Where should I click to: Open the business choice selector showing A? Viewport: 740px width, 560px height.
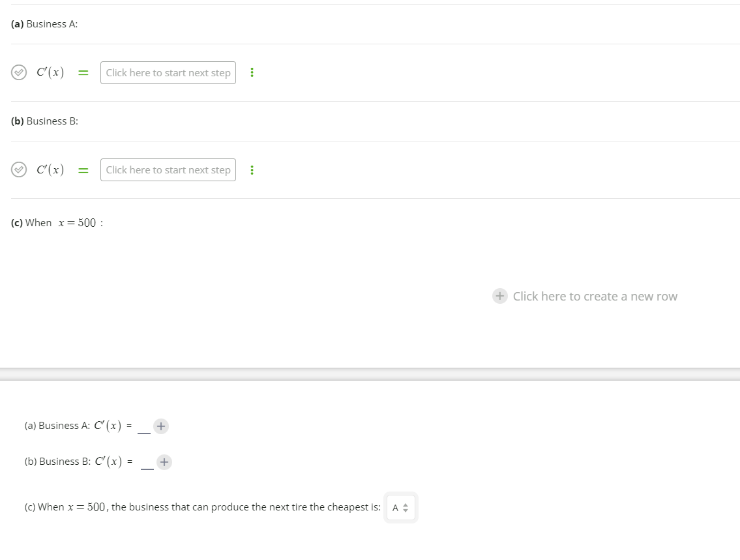pyautogui.click(x=400, y=507)
